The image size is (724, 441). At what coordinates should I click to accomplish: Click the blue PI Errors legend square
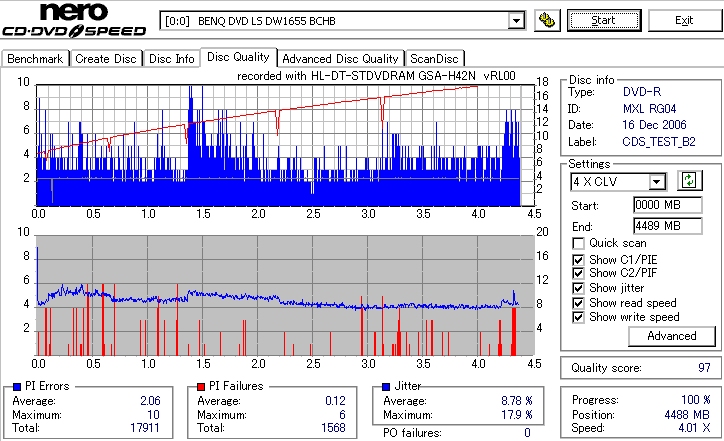pos(17,387)
